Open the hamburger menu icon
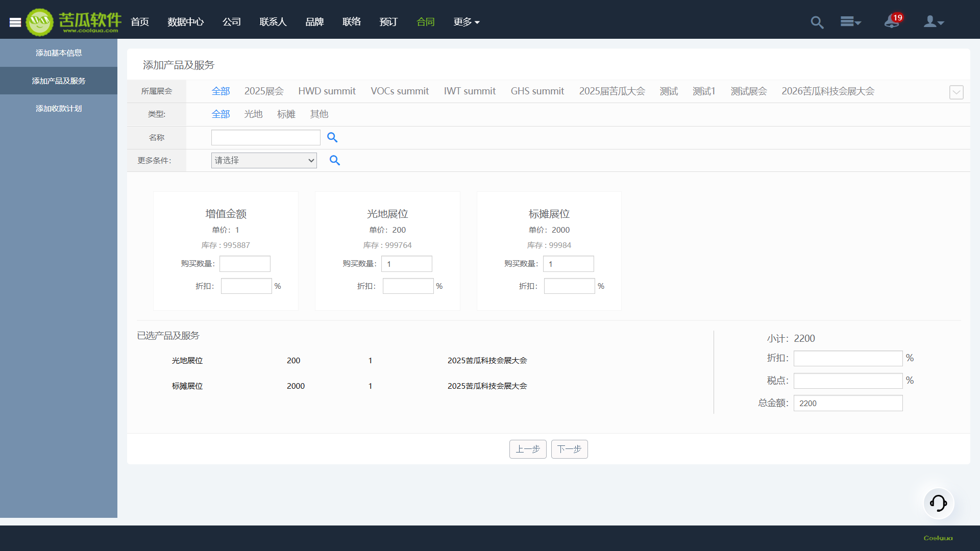The width and height of the screenshot is (980, 551). [x=15, y=22]
